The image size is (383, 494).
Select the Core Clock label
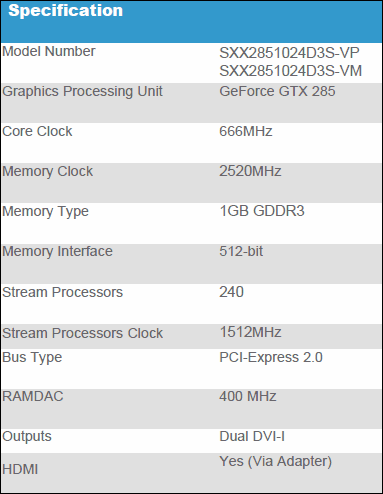click(37, 131)
